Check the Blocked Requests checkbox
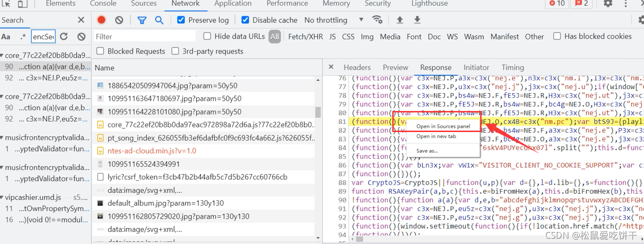 100,51
